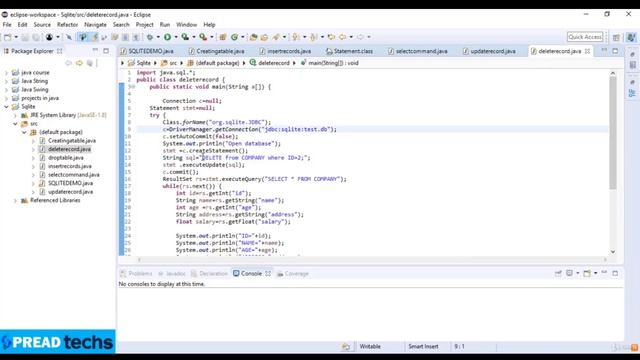Click main(String[]) breadcrumb item
The height and width of the screenshot is (360, 640).
click(329, 63)
